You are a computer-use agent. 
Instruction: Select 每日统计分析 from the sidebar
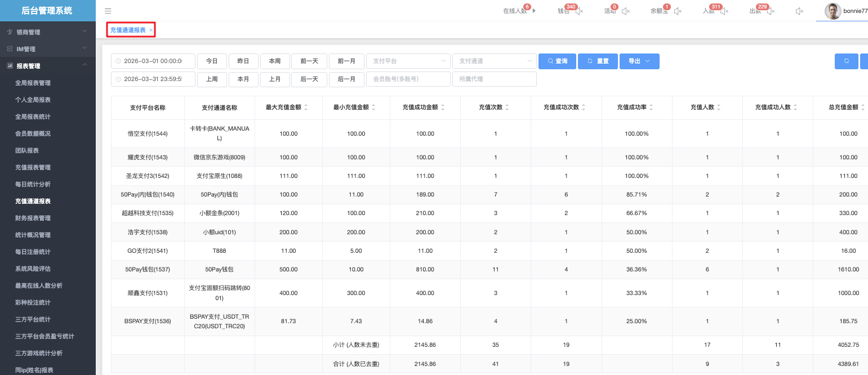click(x=33, y=184)
